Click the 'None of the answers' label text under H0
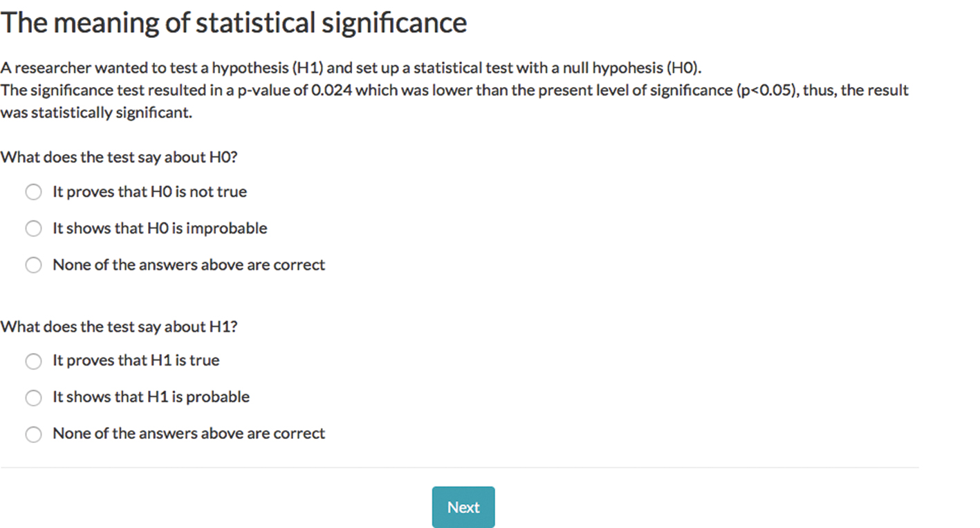This screenshot has height=528, width=980. (189, 265)
